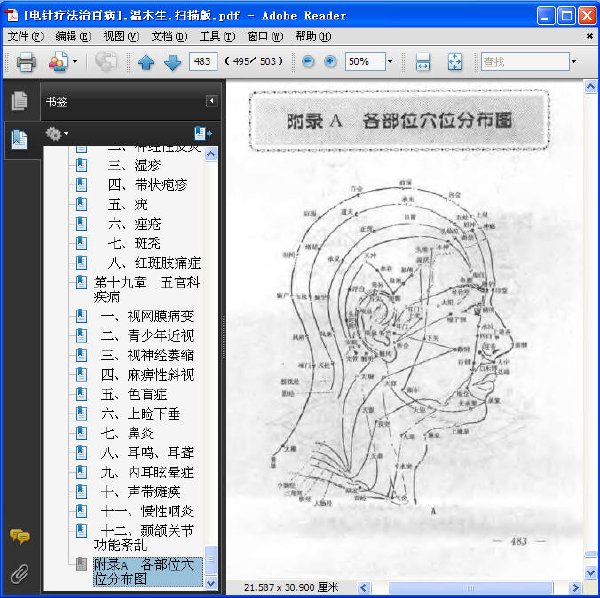Zoom out with the minus button
Viewport: 600px width, 598px height.
pyautogui.click(x=308, y=62)
